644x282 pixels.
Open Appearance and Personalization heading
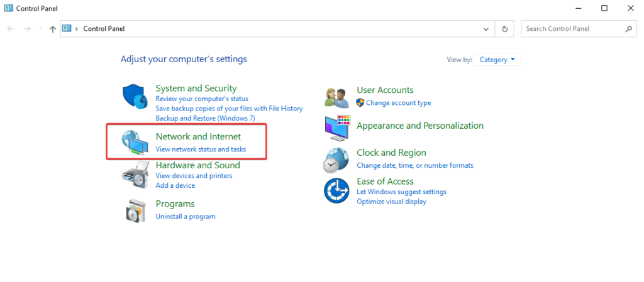420,126
